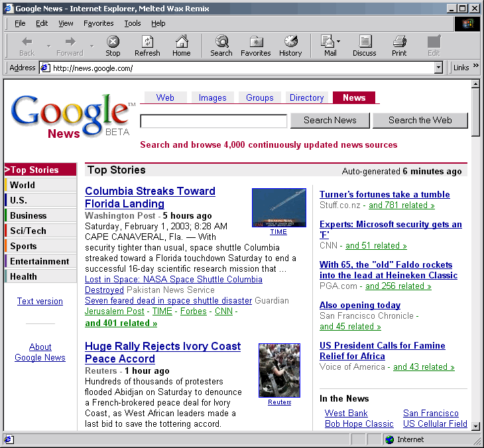Open 'and 401 related' link
The width and height of the screenshot is (484, 448).
pos(121,323)
